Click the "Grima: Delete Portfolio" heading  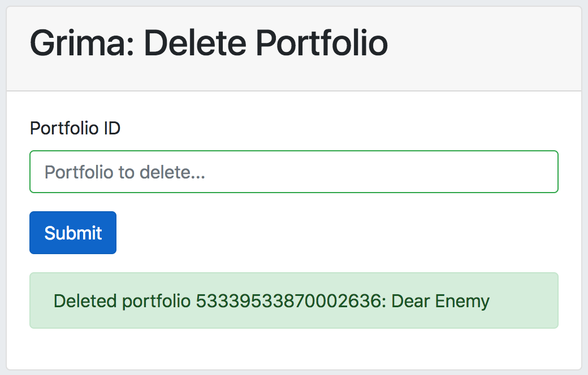pyautogui.click(x=209, y=42)
